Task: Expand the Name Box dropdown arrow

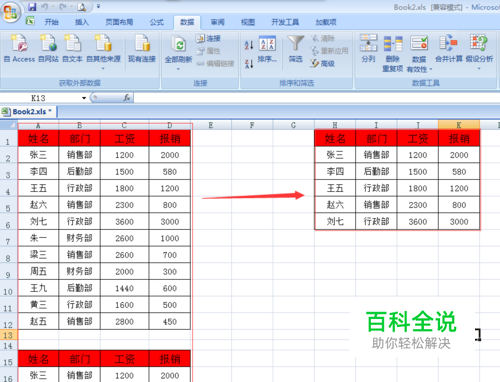Action: tap(84, 98)
